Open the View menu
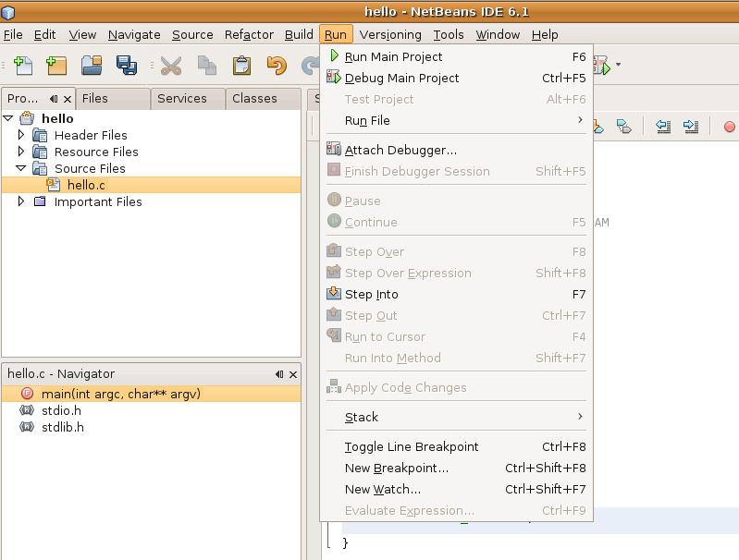The width and height of the screenshot is (739, 560). coord(82,34)
